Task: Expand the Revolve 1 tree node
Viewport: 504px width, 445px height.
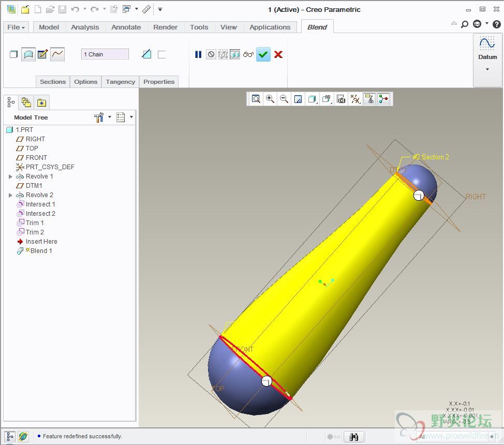Action: (10, 176)
